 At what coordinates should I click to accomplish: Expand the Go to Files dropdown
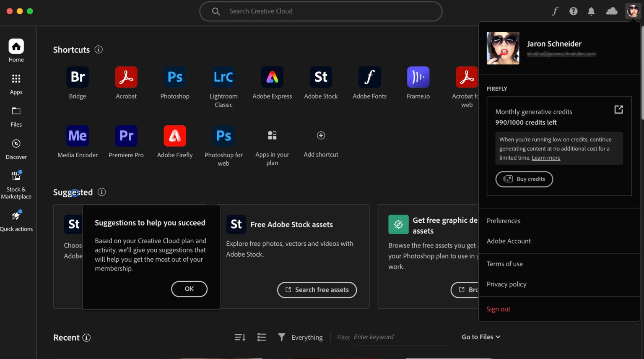click(x=480, y=337)
